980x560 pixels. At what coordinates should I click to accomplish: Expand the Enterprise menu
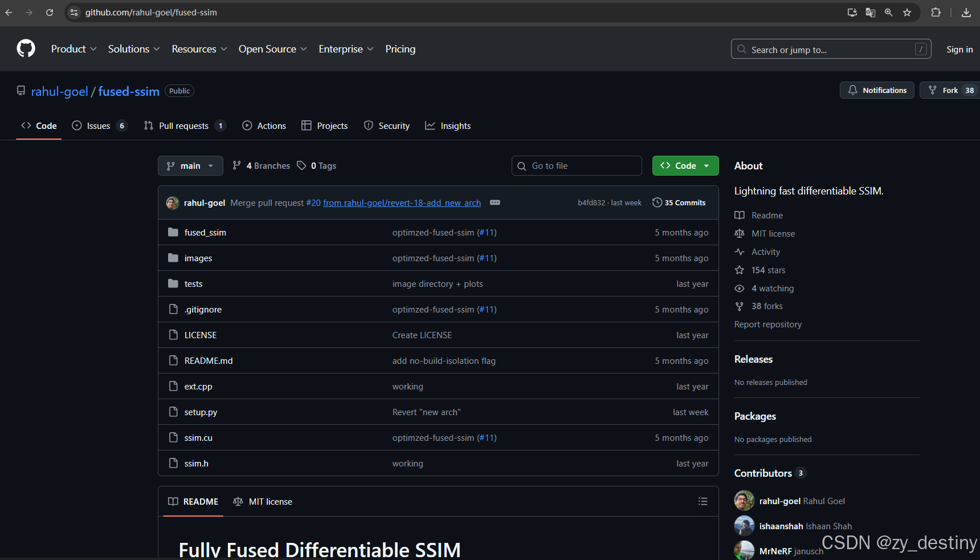click(346, 49)
